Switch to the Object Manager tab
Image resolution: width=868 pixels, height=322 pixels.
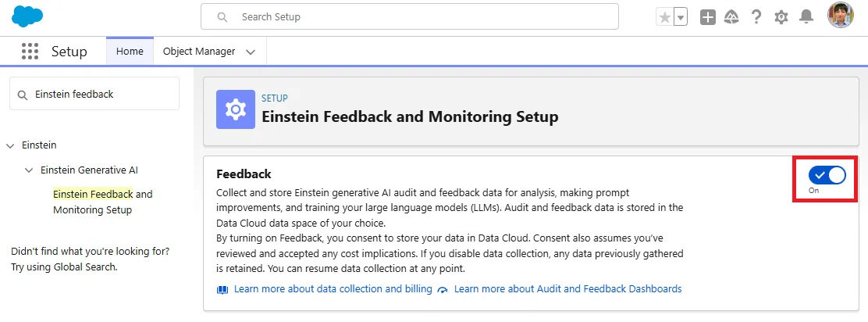click(199, 51)
